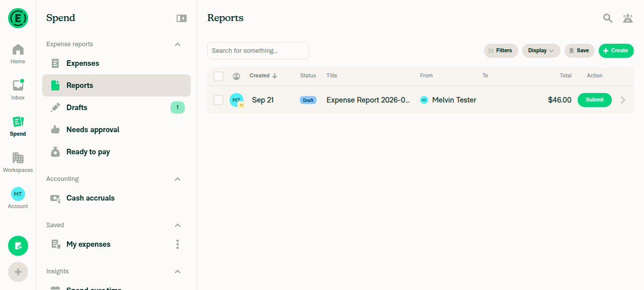
Task: Click the small avatar next to Melvin Tester
Action: coord(424,100)
